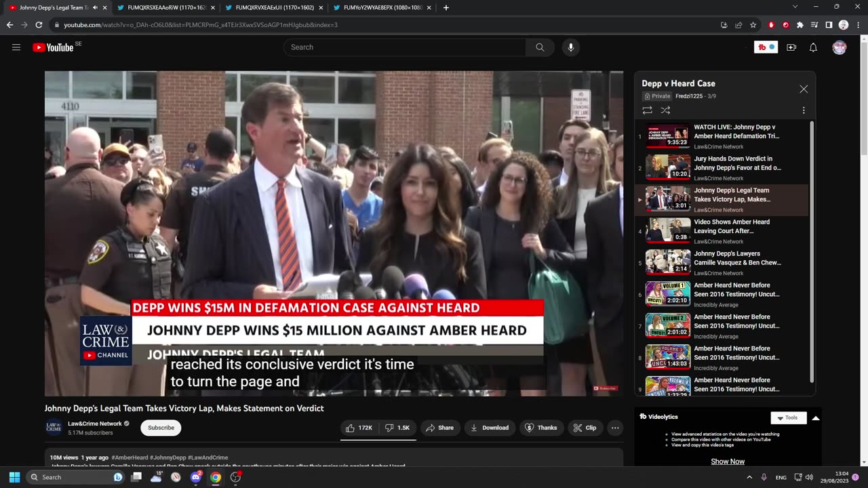
Task: Open the red hand ad-blocker extension
Action: click(771, 25)
